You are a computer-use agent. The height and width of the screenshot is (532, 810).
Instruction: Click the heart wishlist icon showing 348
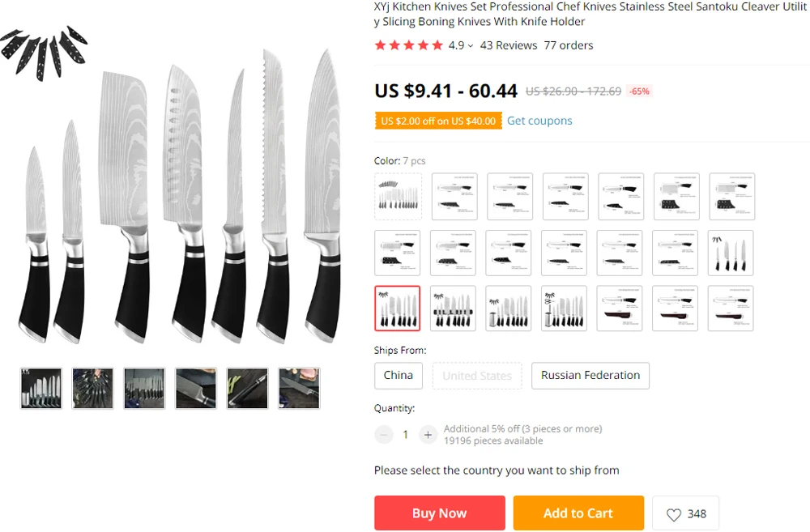[x=685, y=513]
